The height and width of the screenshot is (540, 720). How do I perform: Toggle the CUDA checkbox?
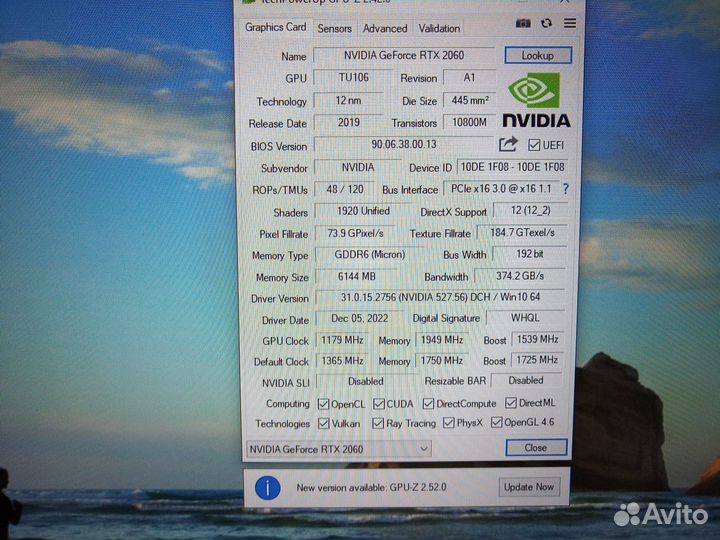click(378, 404)
